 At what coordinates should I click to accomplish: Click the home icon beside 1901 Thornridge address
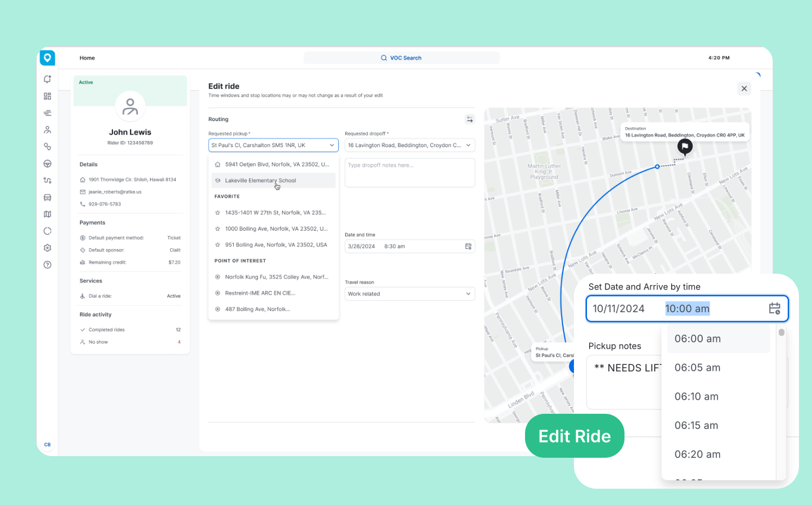[x=83, y=180]
